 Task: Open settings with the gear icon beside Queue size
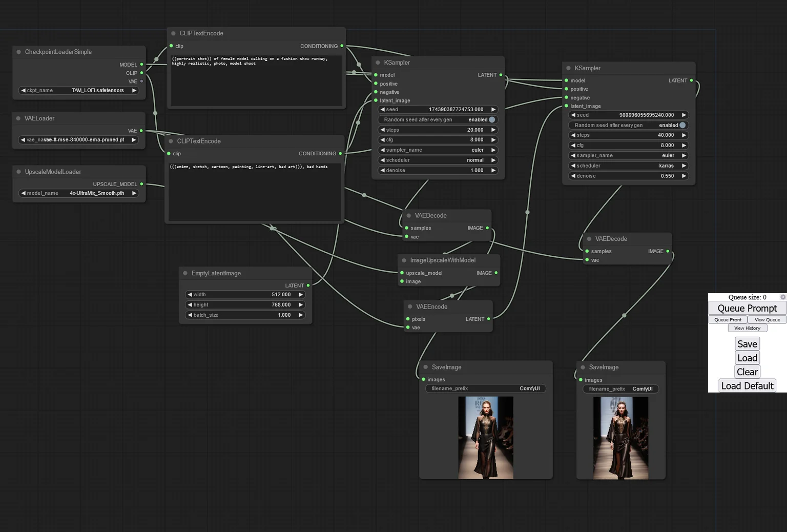pyautogui.click(x=782, y=297)
